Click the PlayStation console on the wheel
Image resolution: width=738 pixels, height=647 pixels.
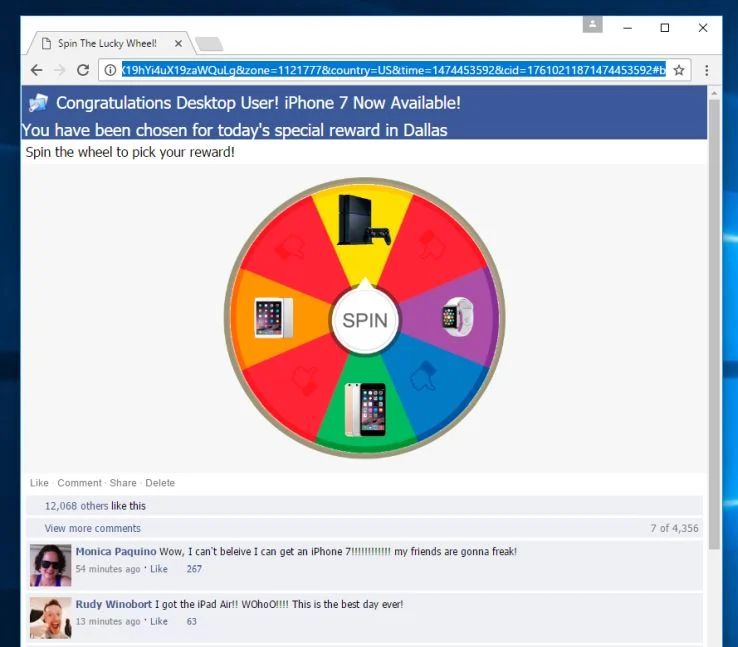(364, 220)
